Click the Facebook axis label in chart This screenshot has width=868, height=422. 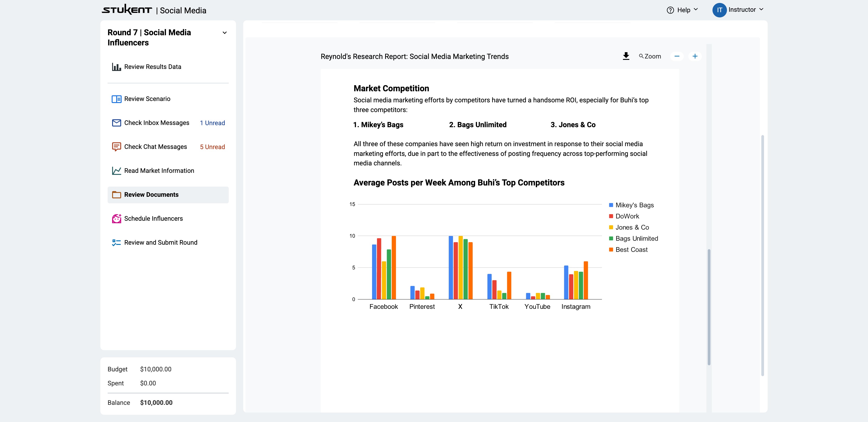click(x=383, y=307)
